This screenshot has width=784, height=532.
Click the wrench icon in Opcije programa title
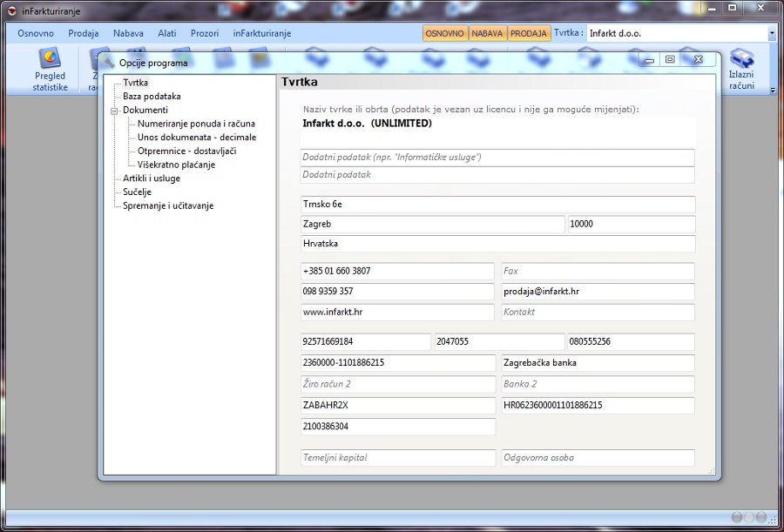(x=110, y=63)
